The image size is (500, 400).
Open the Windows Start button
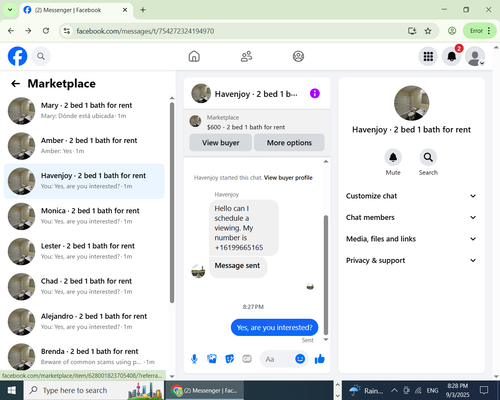click(x=12, y=390)
